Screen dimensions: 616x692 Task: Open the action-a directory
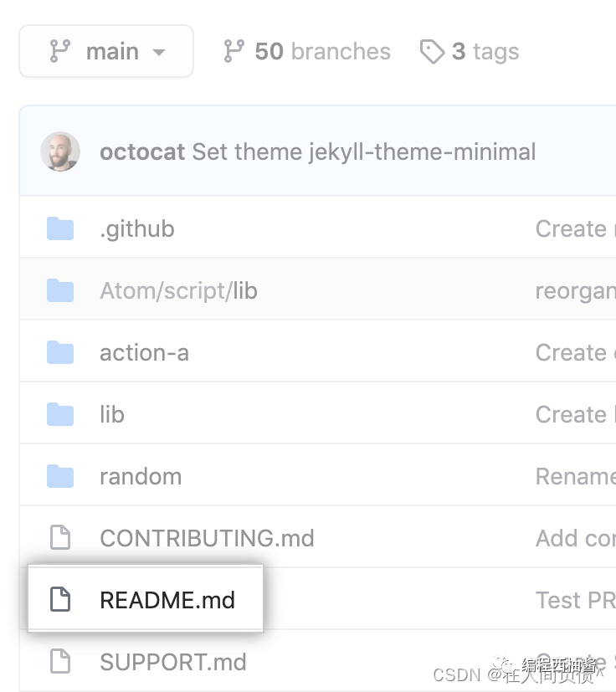pyautogui.click(x=144, y=352)
